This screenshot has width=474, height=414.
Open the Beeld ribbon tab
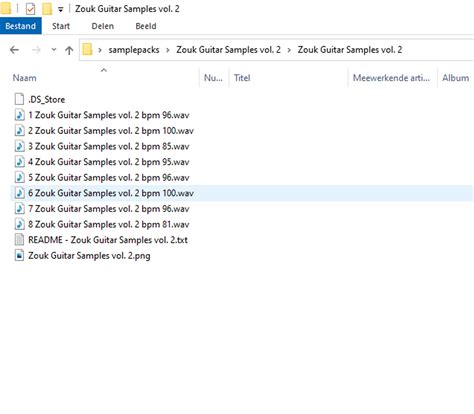[146, 26]
